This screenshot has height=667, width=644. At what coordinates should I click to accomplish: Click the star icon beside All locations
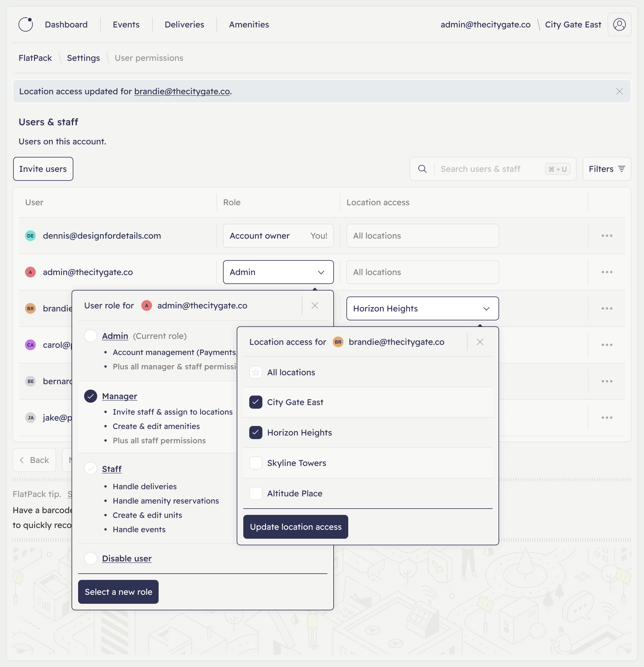tap(256, 372)
